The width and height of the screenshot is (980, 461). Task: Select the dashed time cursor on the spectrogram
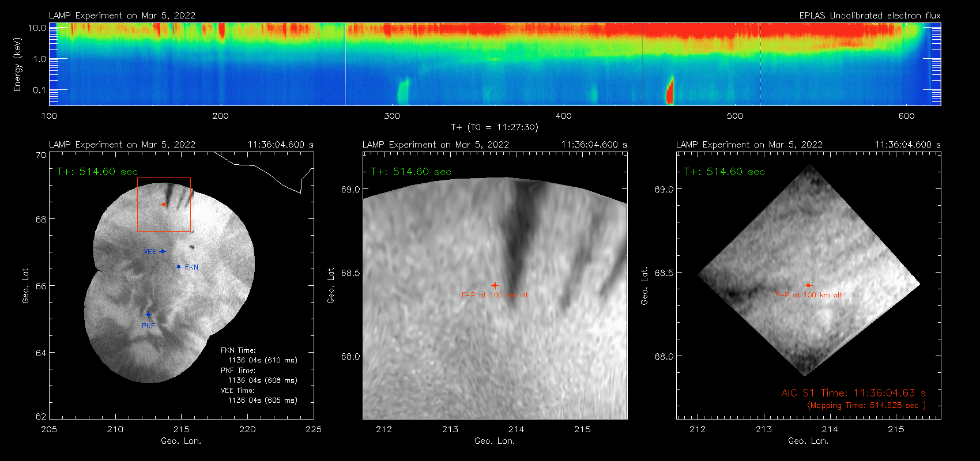(x=760, y=64)
